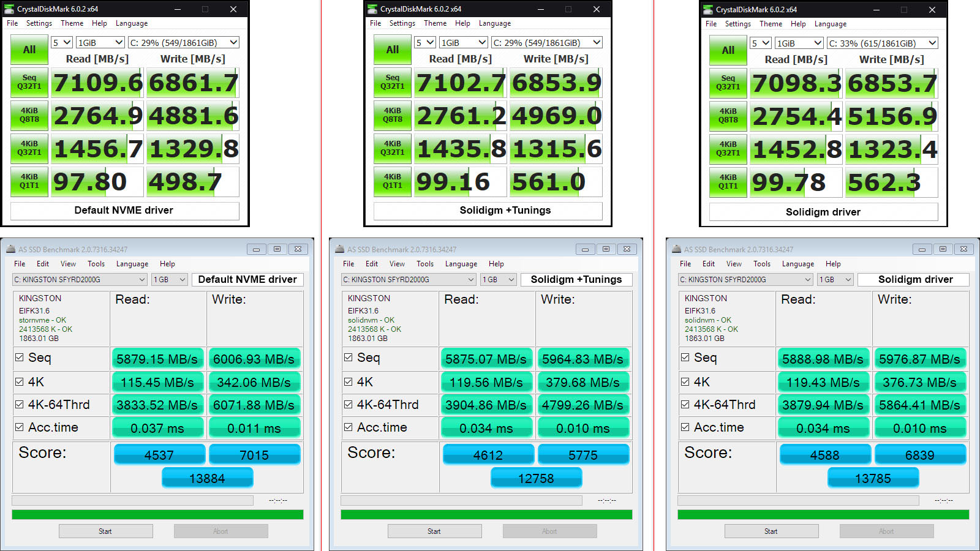Open Help menu in Solidigm driver AS SSD
This screenshot has width=980, height=551.
pyautogui.click(x=833, y=264)
